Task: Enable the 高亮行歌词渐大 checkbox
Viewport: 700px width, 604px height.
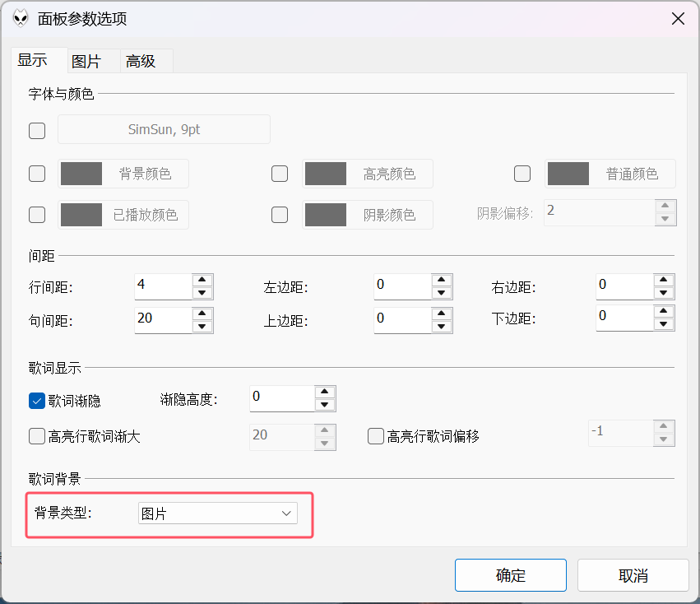Action: 37,436
